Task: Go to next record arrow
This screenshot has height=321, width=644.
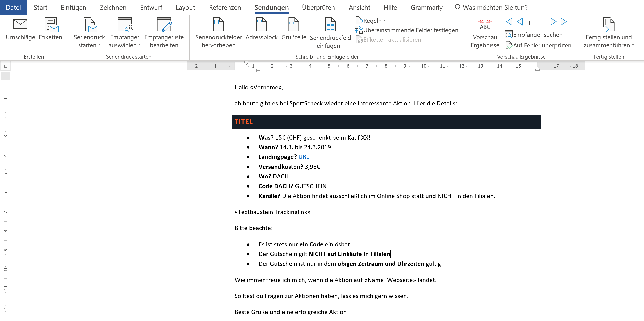Action: pos(553,22)
